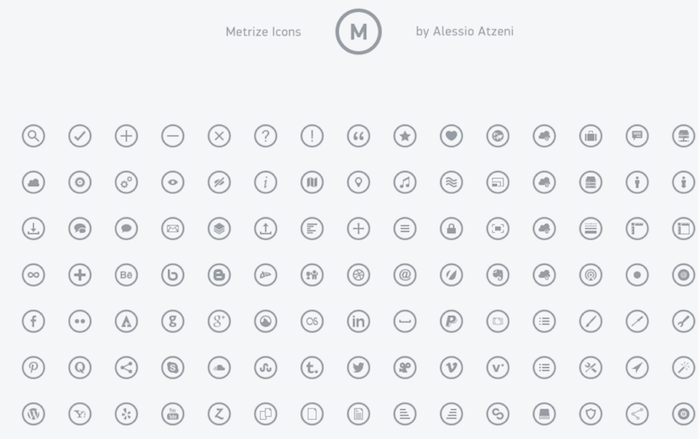Click the question mark icon
The height and width of the screenshot is (439, 700).
(265, 136)
